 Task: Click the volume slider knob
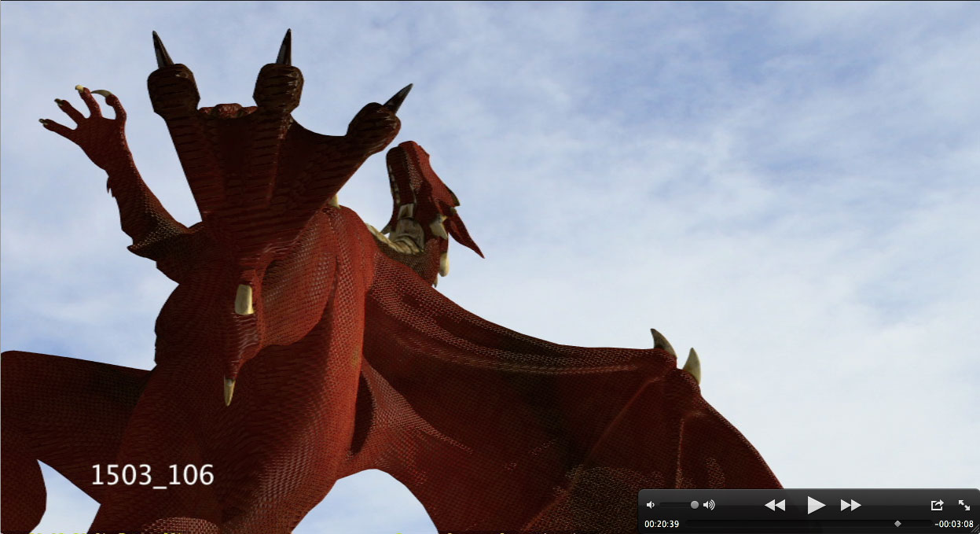[695, 505]
